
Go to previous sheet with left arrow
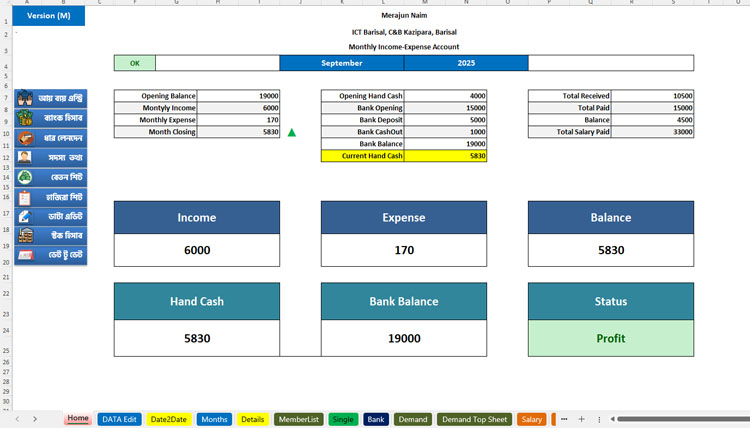pos(17,419)
